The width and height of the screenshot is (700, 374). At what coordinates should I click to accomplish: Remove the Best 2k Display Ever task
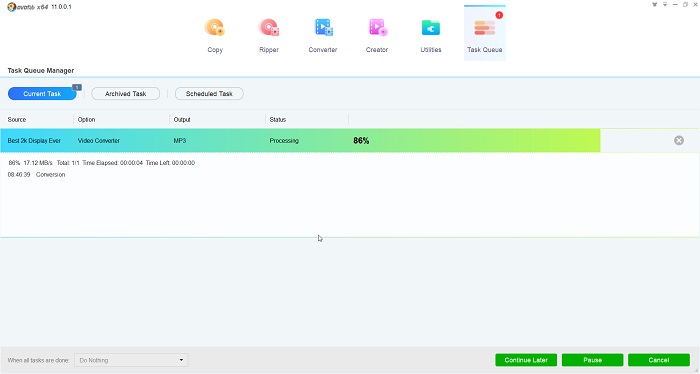pyautogui.click(x=679, y=141)
